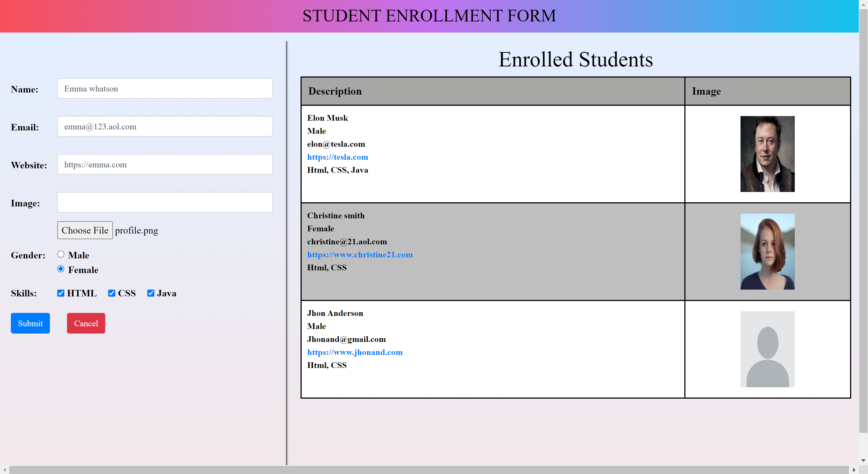Open Christine's website link
Image resolution: width=868 pixels, height=474 pixels.
[360, 255]
